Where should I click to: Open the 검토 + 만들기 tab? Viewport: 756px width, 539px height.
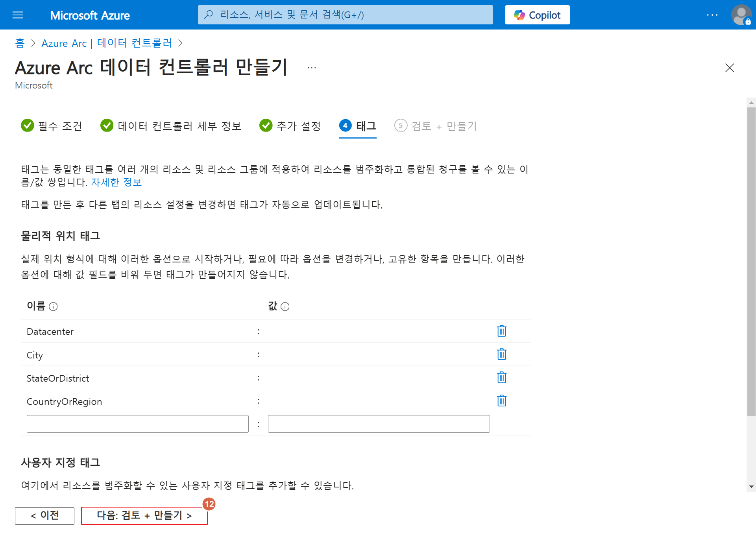(x=435, y=126)
